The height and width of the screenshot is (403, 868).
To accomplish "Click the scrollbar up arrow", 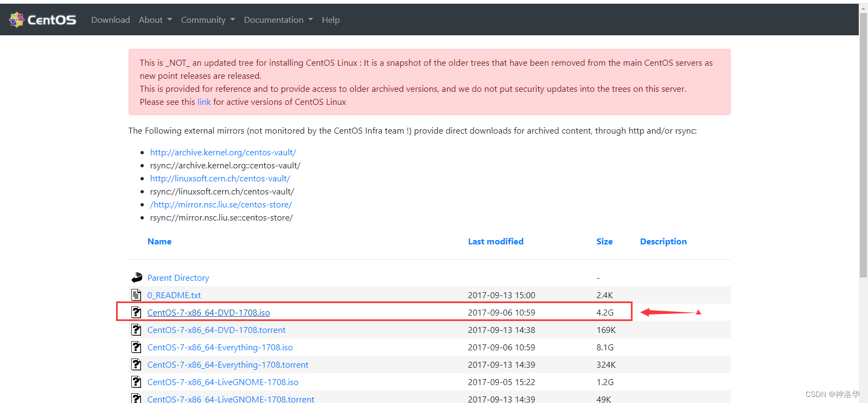I will pos(863,8).
